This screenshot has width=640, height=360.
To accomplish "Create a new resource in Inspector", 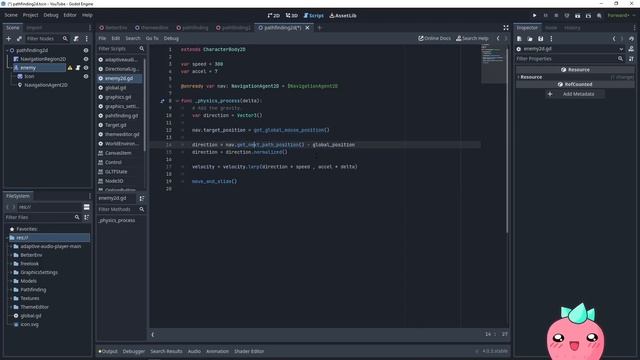I will pos(519,38).
